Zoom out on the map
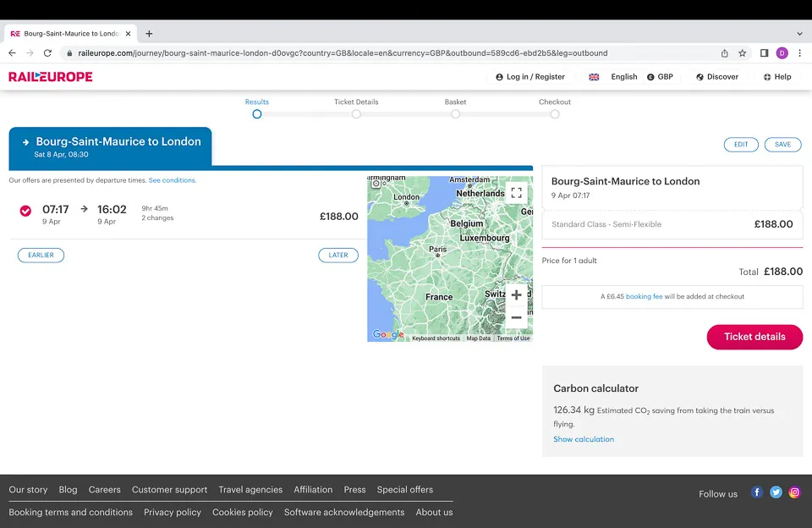This screenshot has width=812, height=528. (516, 317)
